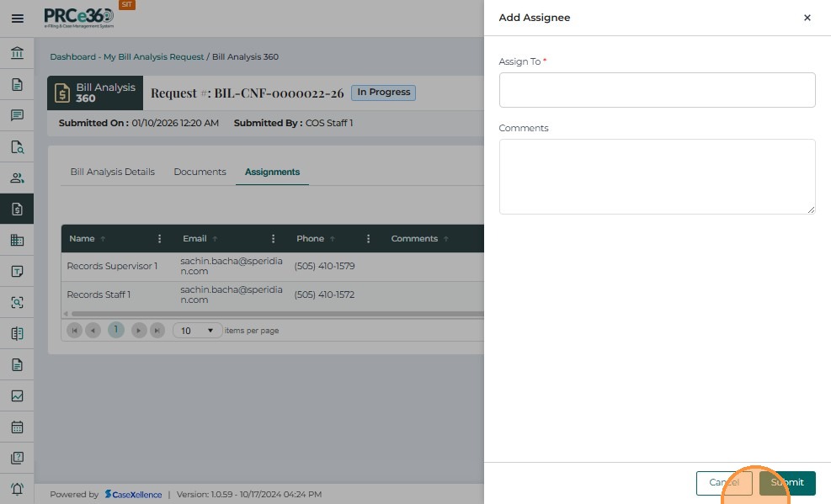Open the text template sidebar icon
The height and width of the screenshot is (504, 831).
pos(17,272)
